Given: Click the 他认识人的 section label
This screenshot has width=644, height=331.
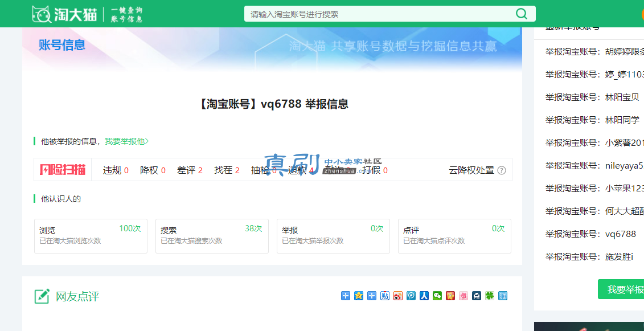Looking at the screenshot, I should (61, 199).
